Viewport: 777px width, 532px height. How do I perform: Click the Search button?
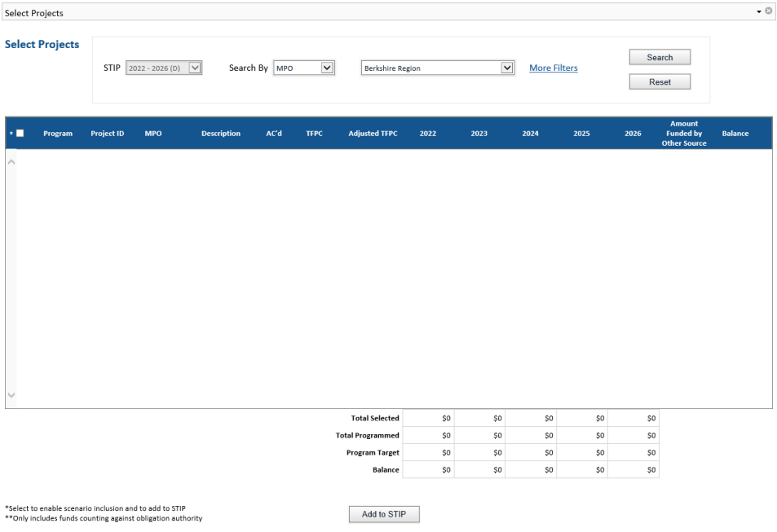coord(659,56)
